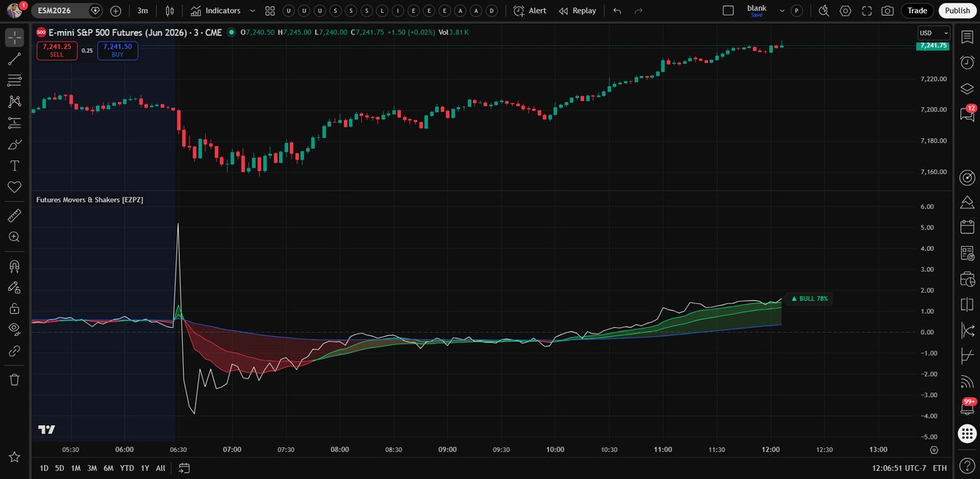Screen dimensions: 980x479
Task: Toggle lock all drawing tools
Action: pos(14,308)
